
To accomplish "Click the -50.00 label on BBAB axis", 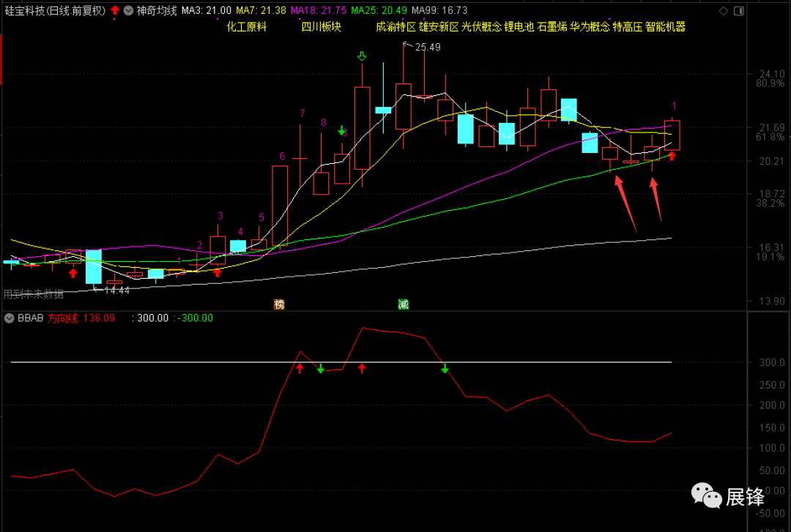I will pyautogui.click(x=770, y=514).
